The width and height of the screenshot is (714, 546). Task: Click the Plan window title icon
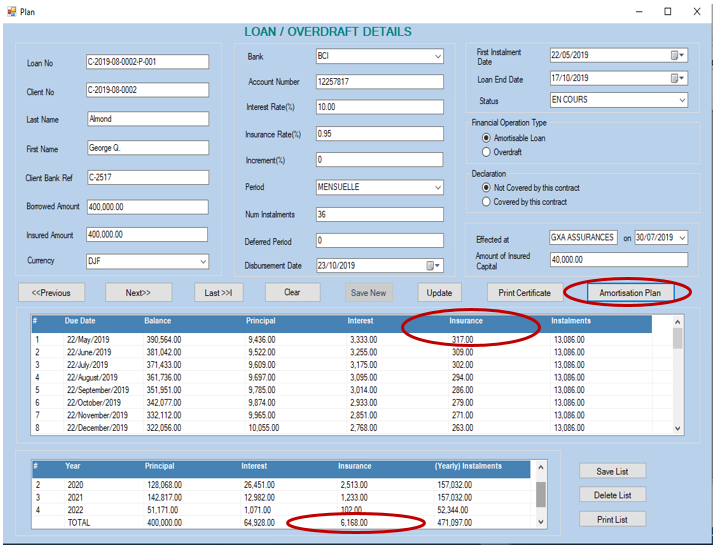(x=10, y=11)
